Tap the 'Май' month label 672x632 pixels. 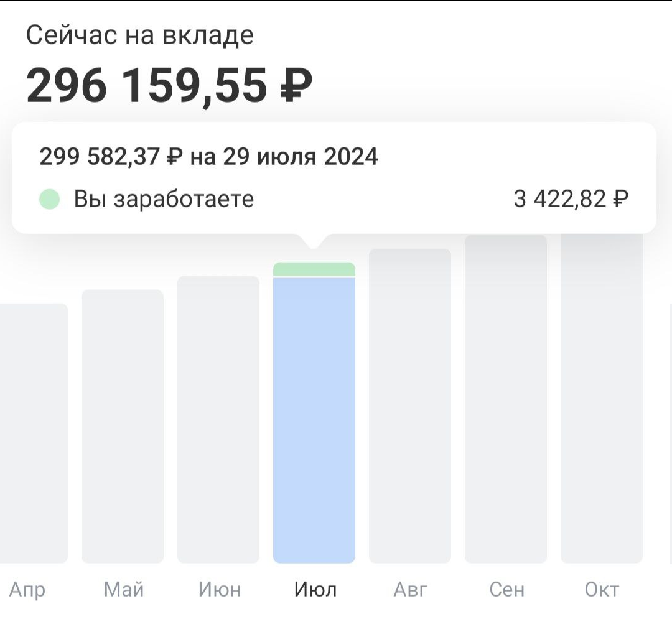(124, 589)
